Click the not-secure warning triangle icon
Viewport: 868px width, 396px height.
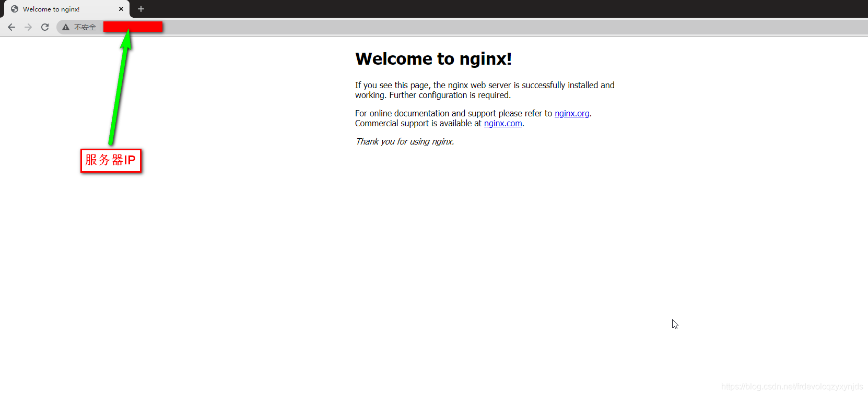tap(66, 27)
